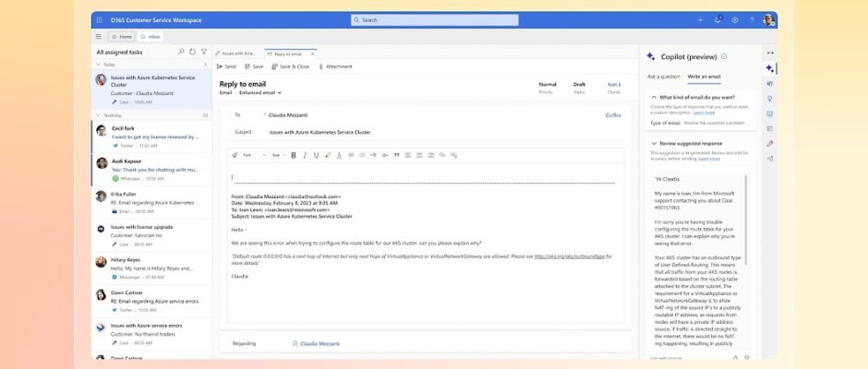
Task: Click the highlight color icon
Action: [328, 155]
